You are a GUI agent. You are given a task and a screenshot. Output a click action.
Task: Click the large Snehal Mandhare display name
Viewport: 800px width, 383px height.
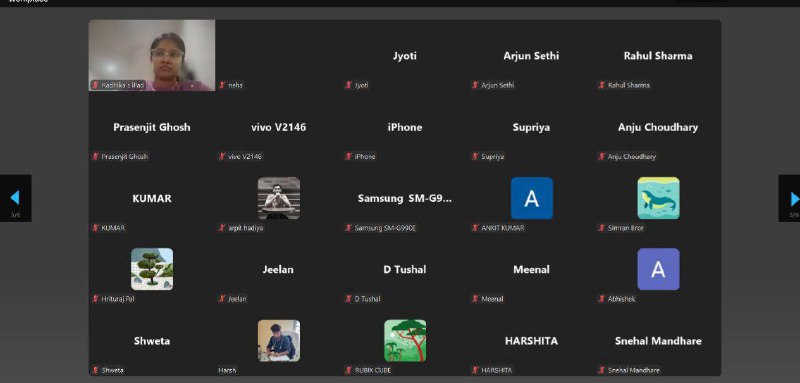[x=658, y=341]
